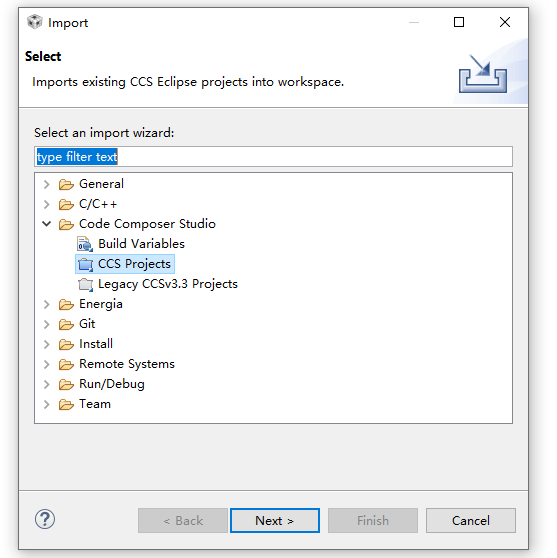
Task: Expand the Run/Debug category
Action: (x=47, y=384)
